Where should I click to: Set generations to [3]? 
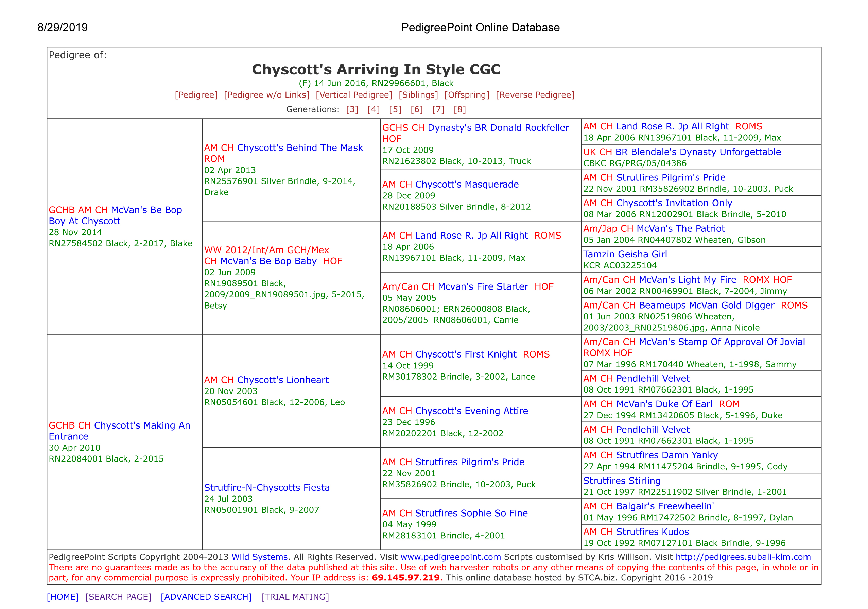(352, 109)
